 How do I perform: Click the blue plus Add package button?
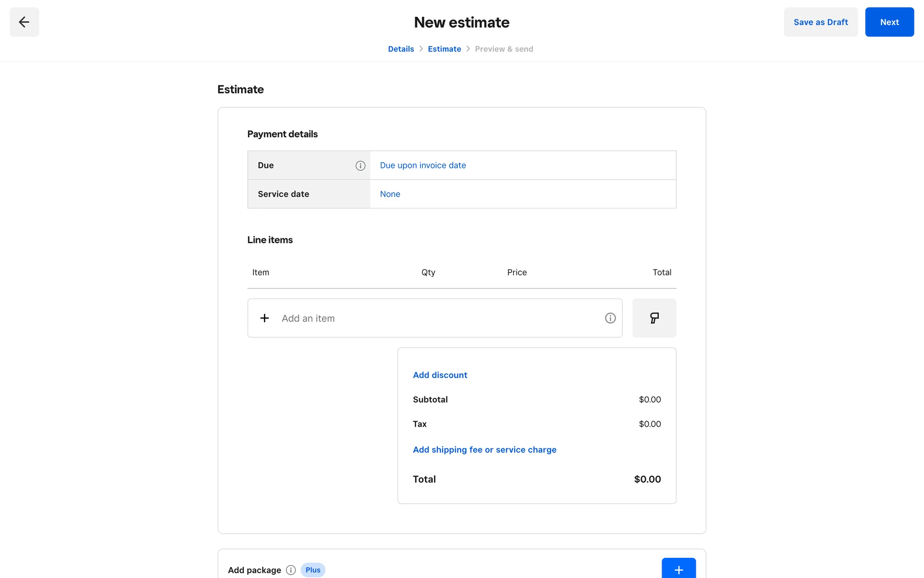click(679, 569)
